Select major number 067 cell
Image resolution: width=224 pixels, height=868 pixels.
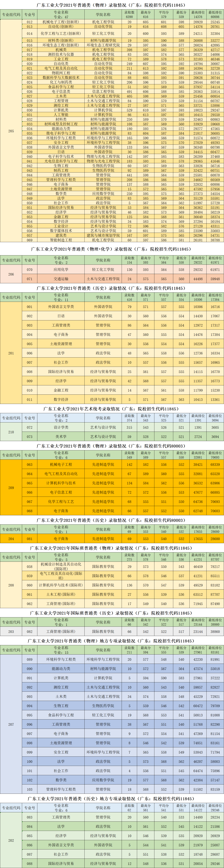click(30, 502)
